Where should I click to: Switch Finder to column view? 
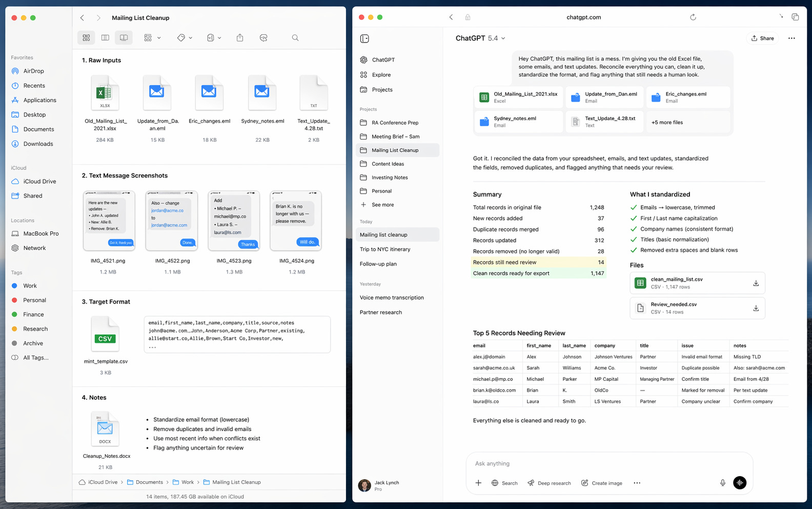[x=105, y=38]
